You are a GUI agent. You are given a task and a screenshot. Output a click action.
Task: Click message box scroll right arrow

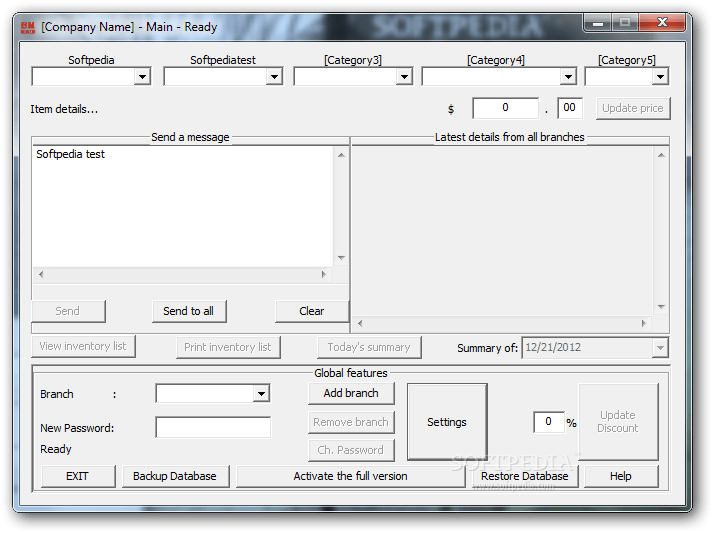click(x=324, y=274)
